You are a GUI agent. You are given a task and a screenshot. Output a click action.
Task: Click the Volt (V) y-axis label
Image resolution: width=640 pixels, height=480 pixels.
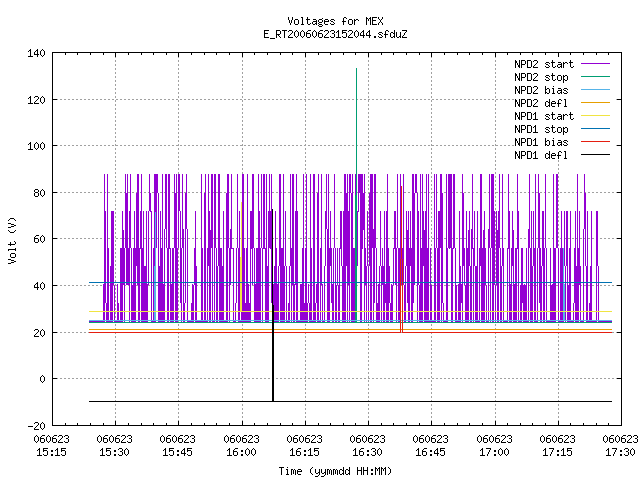[x=12, y=240]
